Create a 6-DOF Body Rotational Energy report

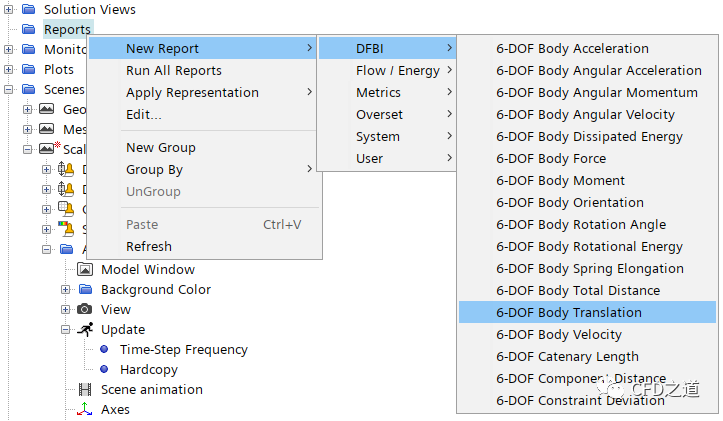587,246
